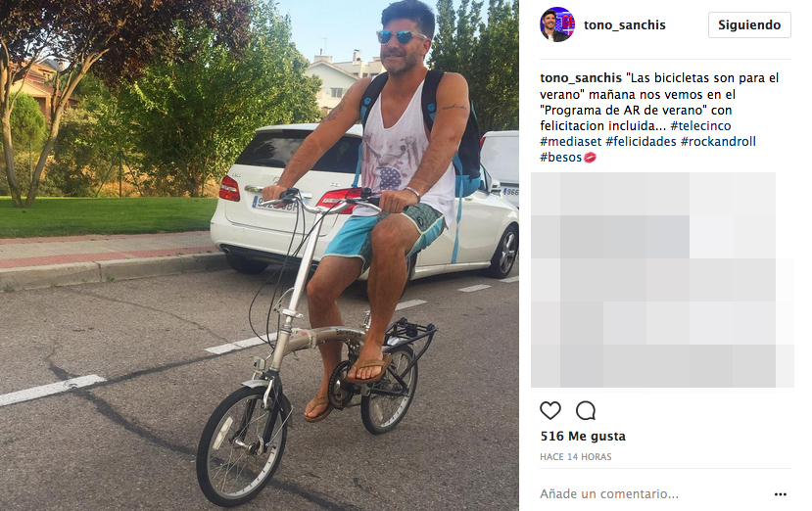Click the bicycle photo post image
The height and width of the screenshot is (511, 812).
click(x=260, y=255)
